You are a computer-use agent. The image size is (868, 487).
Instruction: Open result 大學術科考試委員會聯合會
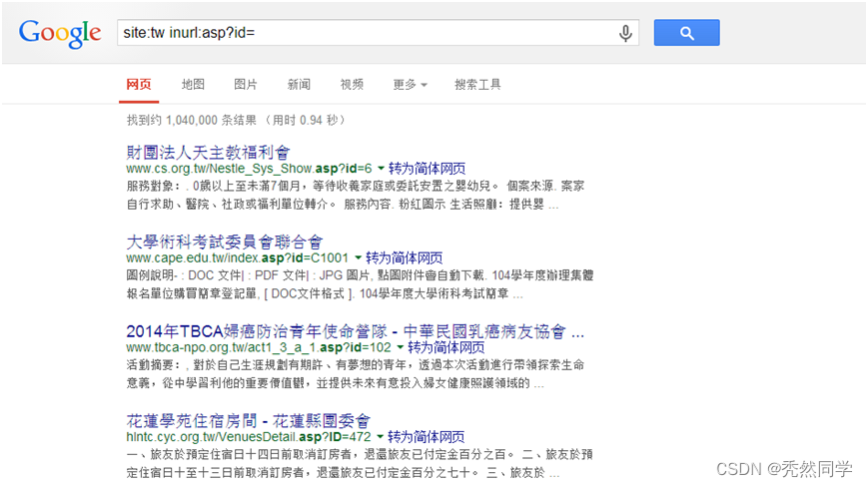pyautogui.click(x=224, y=242)
